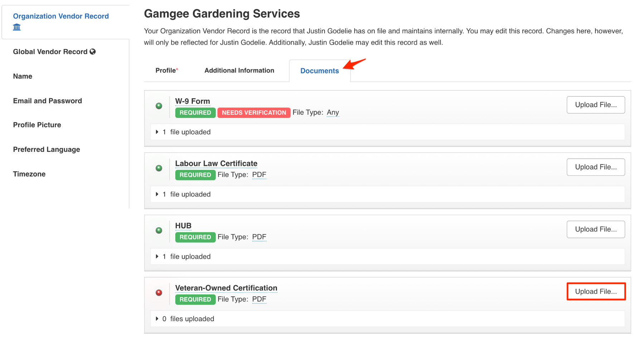Open the Profile Picture section
This screenshot has height=338, width=644.
tap(37, 125)
